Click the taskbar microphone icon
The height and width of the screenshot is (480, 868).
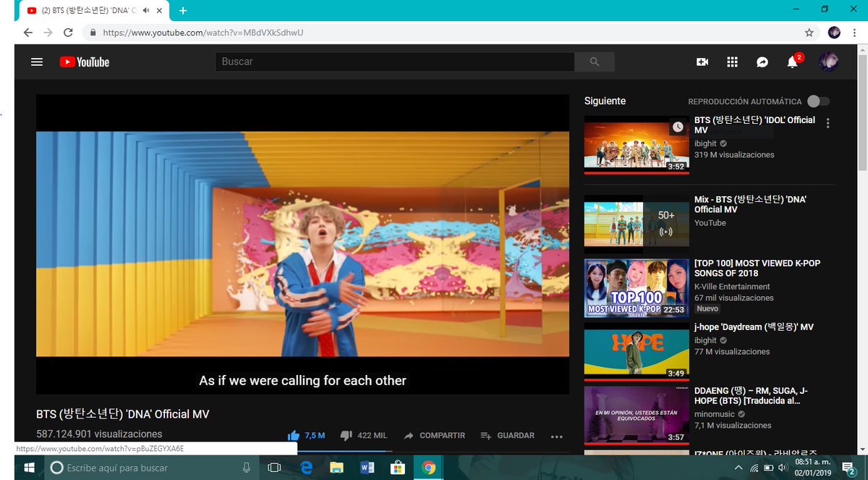pos(247,468)
